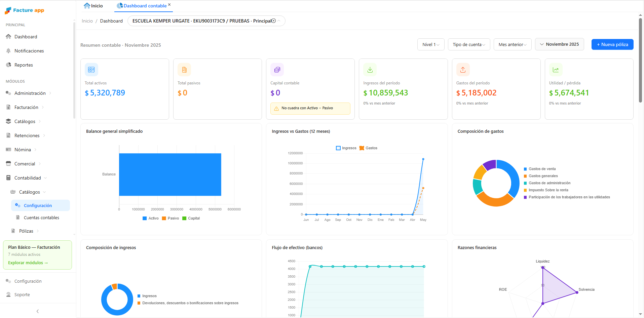The height and width of the screenshot is (318, 644).
Task: Toggle Activo series in balance chart legend
Action: [x=150, y=218]
